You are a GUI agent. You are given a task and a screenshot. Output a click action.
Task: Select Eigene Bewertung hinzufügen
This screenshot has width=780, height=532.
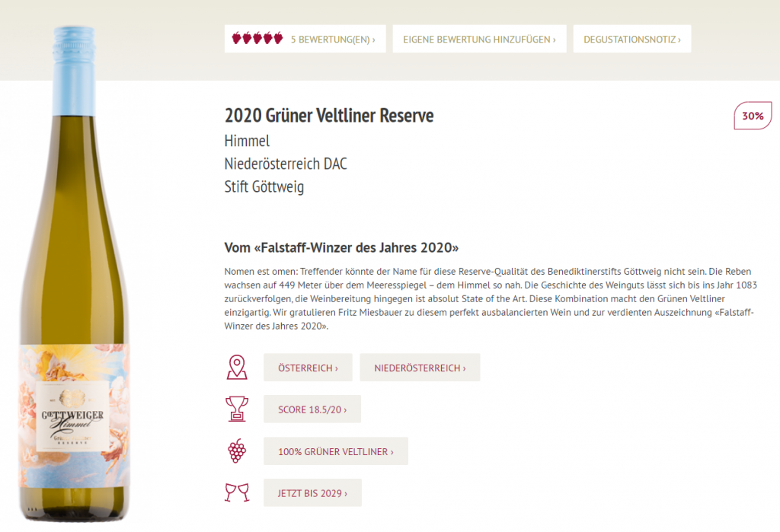480,39
